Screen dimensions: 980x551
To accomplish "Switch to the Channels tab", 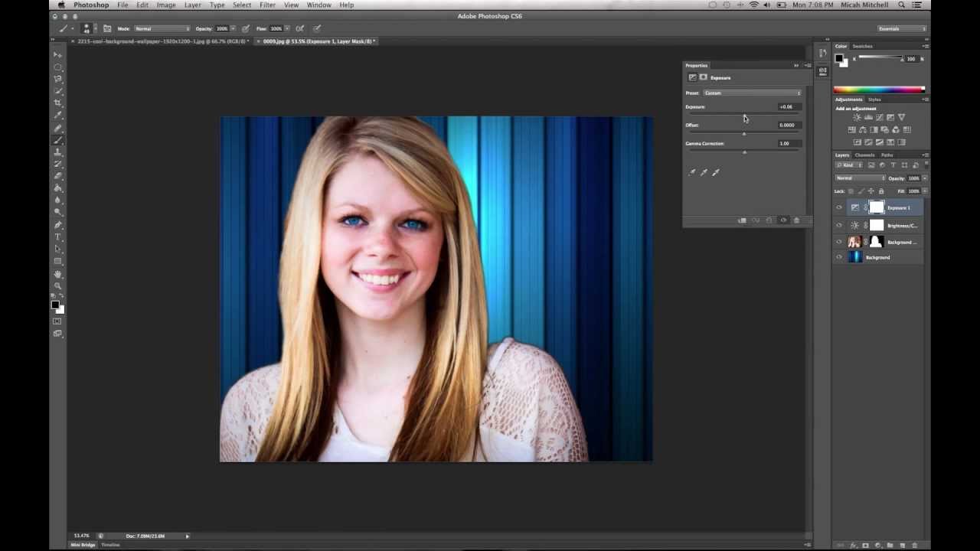I will (x=864, y=155).
